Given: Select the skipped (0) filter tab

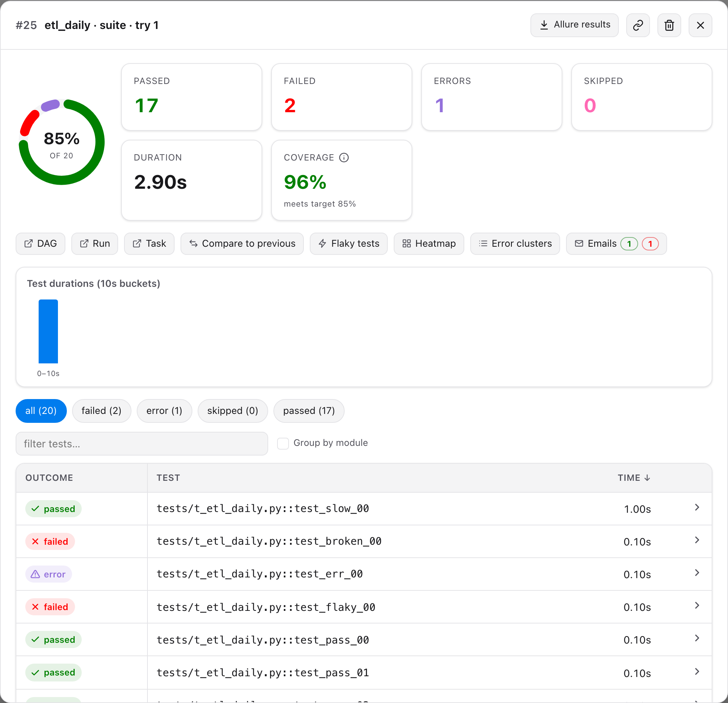Looking at the screenshot, I should (233, 411).
